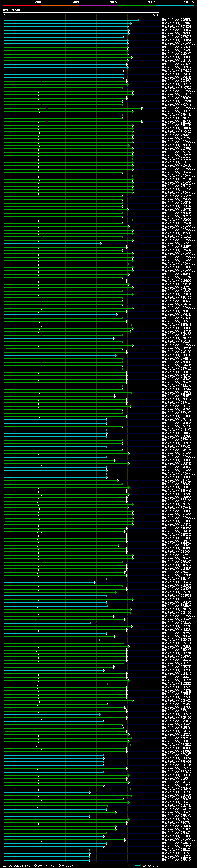The width and height of the screenshot is (197, 868).
Task: Open hit UniRef100_B6H0W6
Action: point(177,796)
